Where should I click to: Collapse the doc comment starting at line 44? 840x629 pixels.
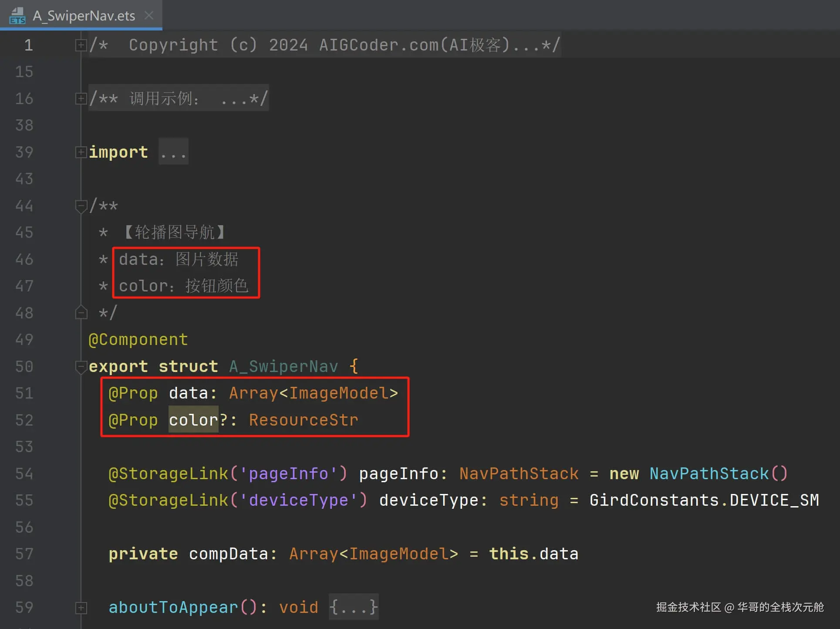pyautogui.click(x=81, y=206)
